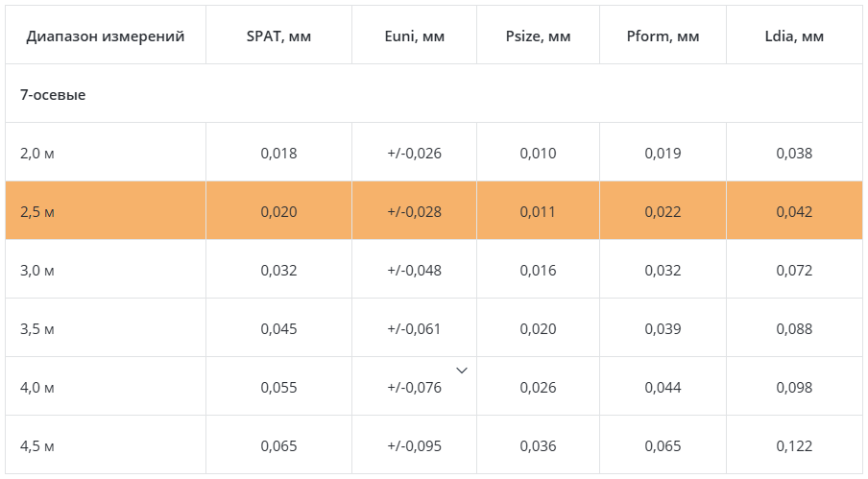Click the 'Psize, мм' column header
The image size is (868, 479).
tap(538, 36)
